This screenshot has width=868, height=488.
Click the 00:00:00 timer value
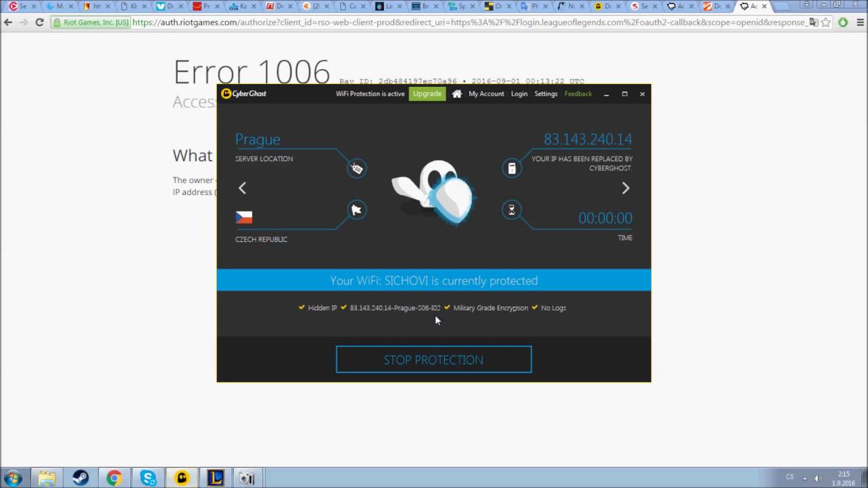click(605, 218)
